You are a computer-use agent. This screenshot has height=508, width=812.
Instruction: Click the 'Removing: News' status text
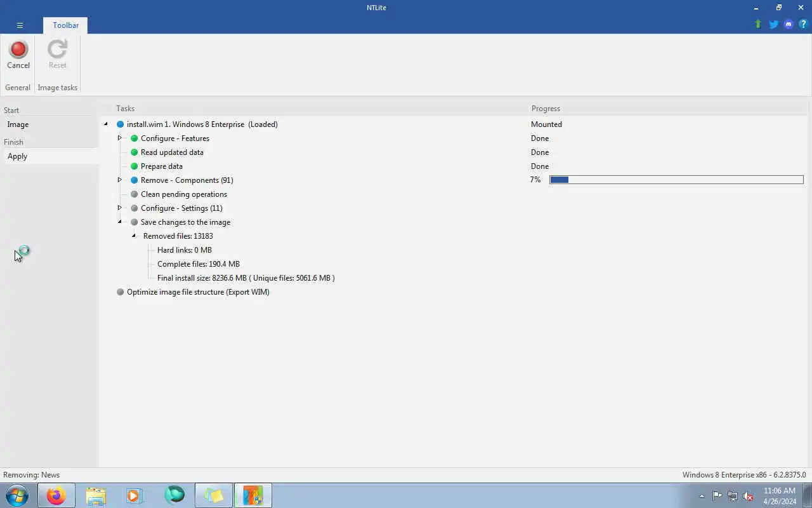pos(32,475)
